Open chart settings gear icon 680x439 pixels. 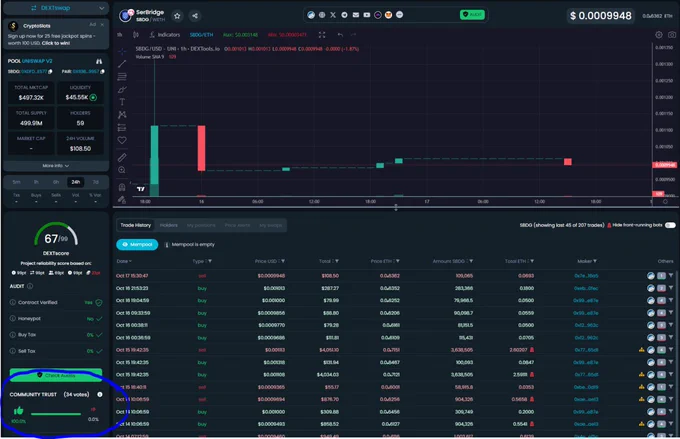pos(659,35)
